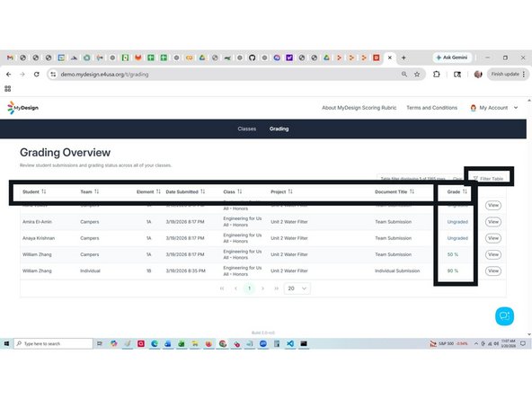Click the MyDesign logo
This screenshot has height=399, width=532.
[22, 108]
